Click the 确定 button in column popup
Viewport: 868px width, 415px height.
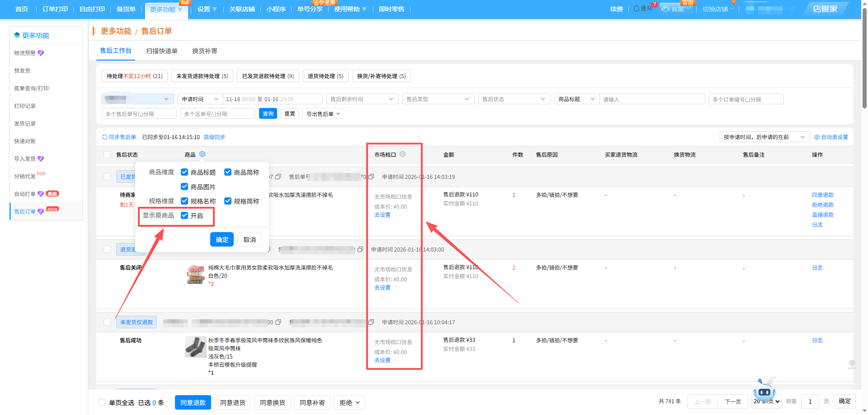[x=222, y=239]
